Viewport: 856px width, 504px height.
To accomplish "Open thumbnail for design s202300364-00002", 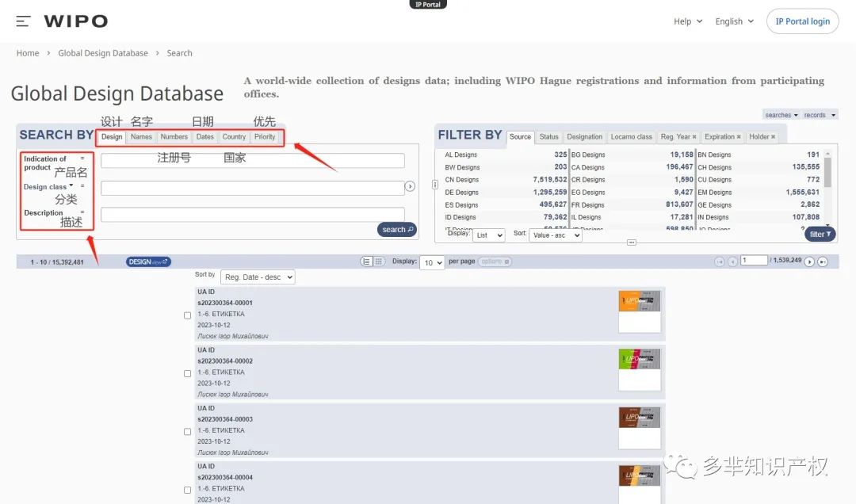I will point(640,369).
